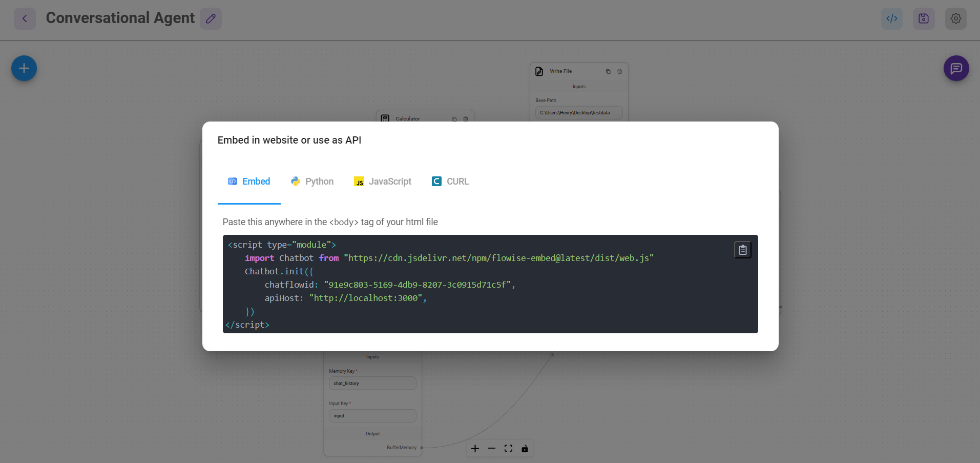
Task: Zoom in on the canvas
Action: (x=475, y=449)
